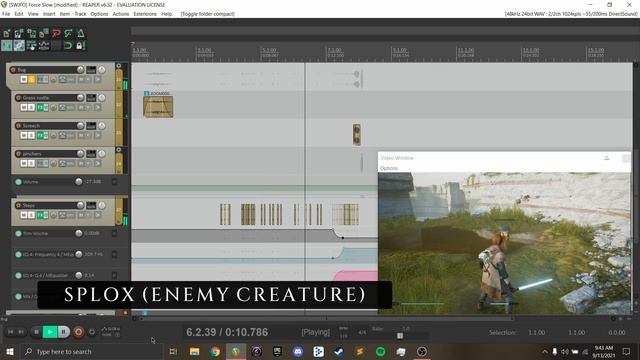Open the Steam taskbar icon

pos(339,351)
